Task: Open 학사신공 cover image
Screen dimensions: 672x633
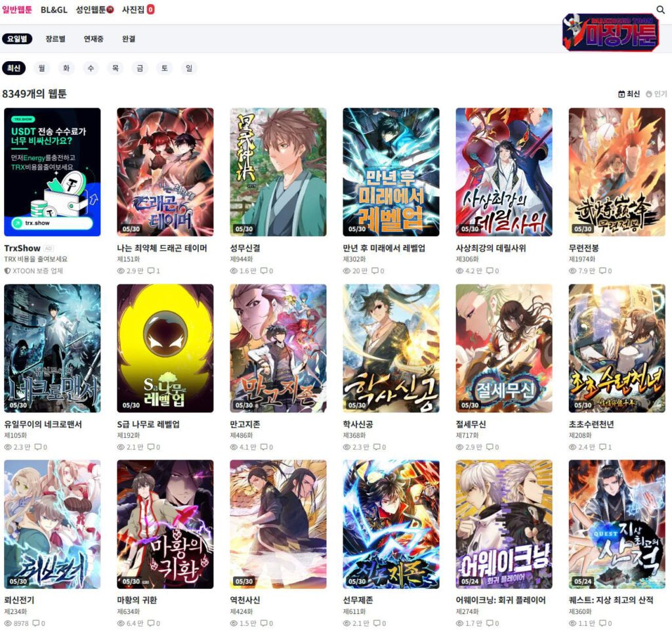Action: click(x=391, y=348)
